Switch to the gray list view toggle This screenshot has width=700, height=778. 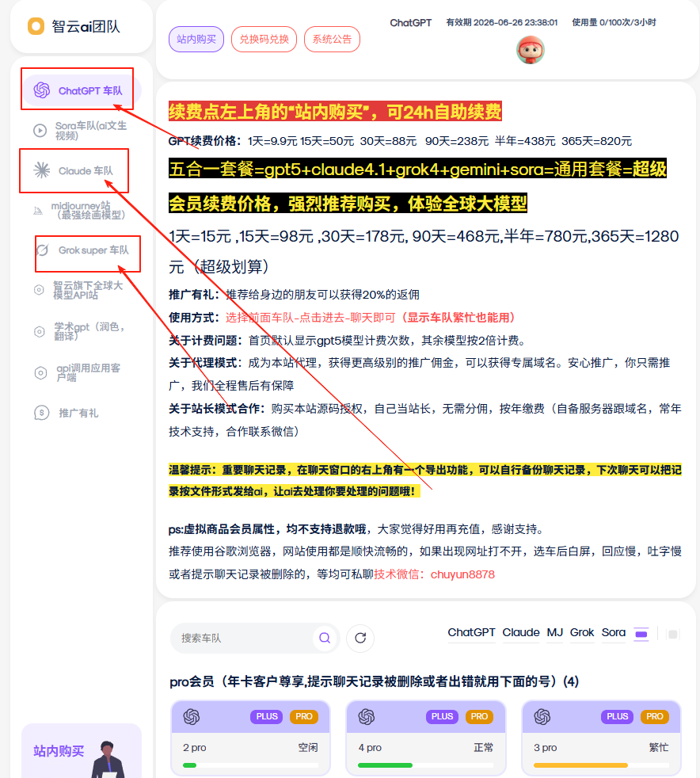pyautogui.click(x=672, y=633)
